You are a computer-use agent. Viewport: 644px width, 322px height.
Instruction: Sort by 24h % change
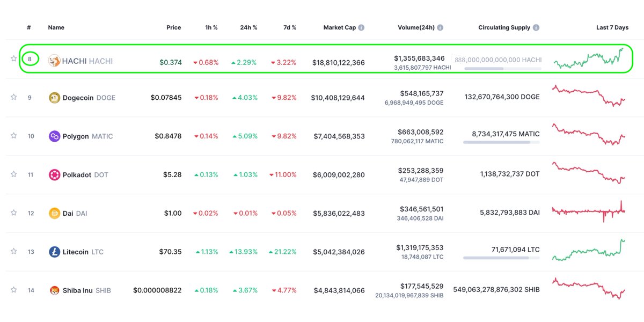pos(247,27)
